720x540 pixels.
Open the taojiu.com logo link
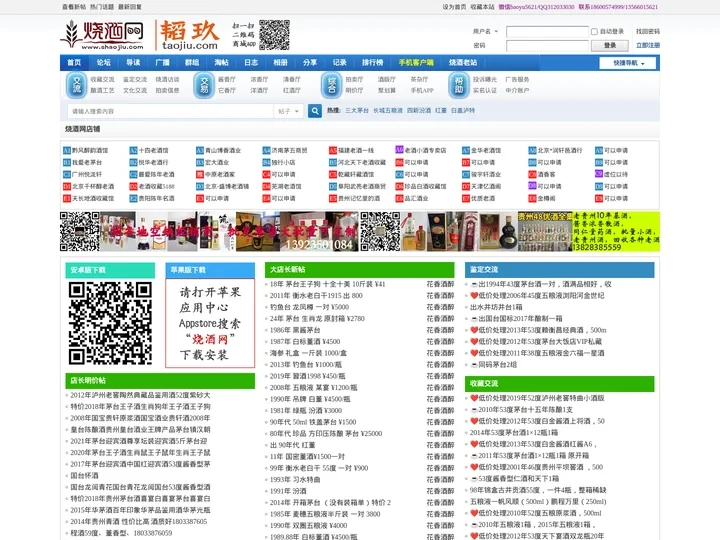click(x=189, y=35)
